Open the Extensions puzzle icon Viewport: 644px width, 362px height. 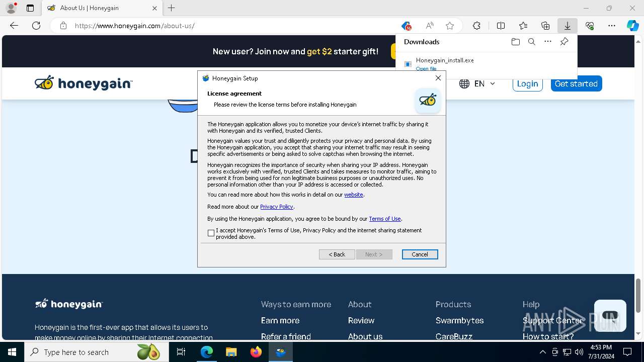pos(476,26)
